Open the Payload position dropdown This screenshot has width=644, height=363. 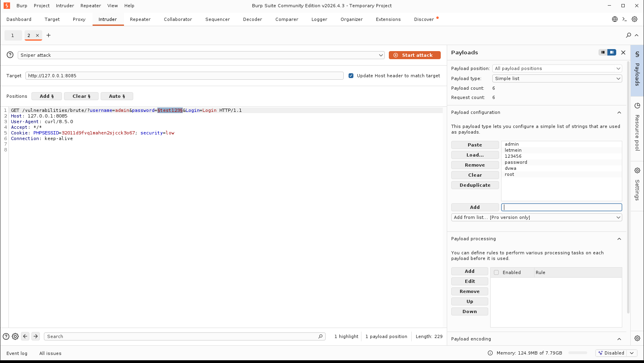(x=557, y=68)
